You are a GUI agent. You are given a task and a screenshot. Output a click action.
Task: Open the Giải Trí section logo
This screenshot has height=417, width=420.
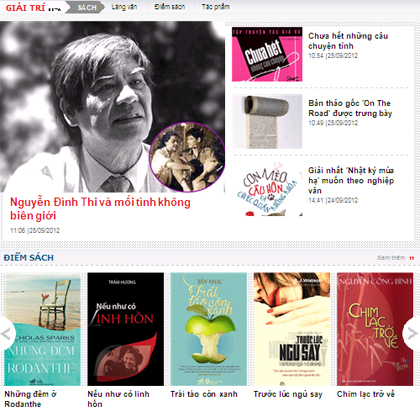(x=33, y=8)
